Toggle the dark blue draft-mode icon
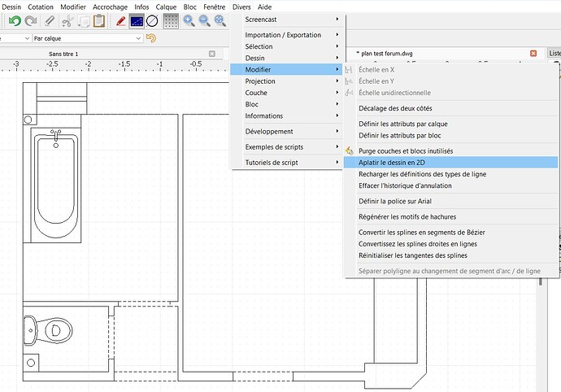 click(137, 21)
